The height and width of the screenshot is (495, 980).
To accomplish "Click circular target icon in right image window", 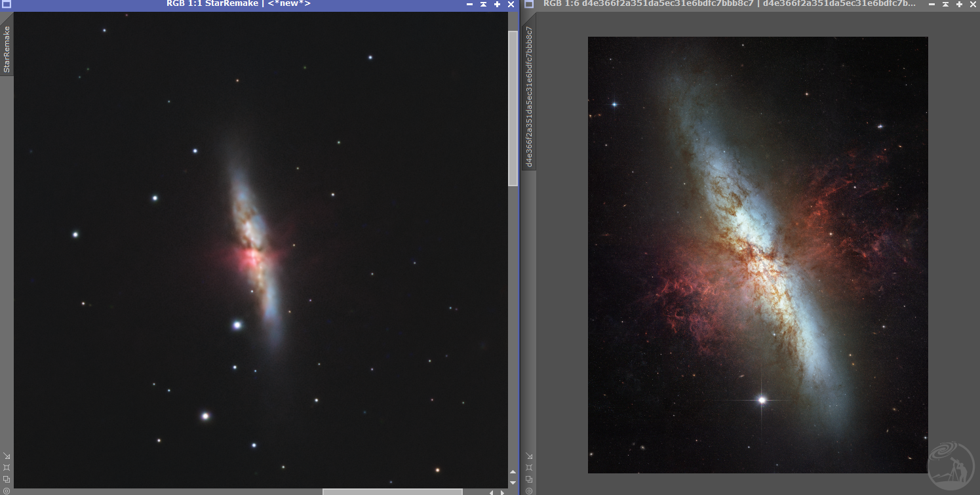I will coord(528,490).
